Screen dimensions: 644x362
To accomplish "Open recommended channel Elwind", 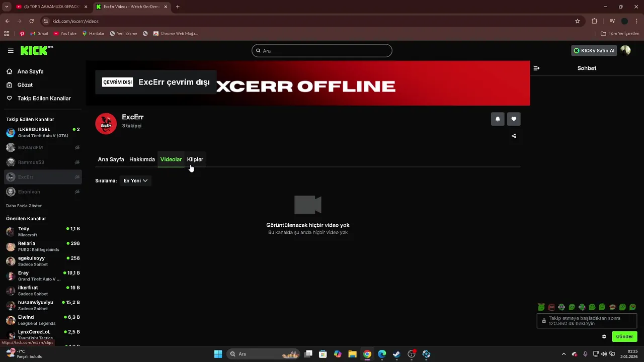I will click(43, 320).
